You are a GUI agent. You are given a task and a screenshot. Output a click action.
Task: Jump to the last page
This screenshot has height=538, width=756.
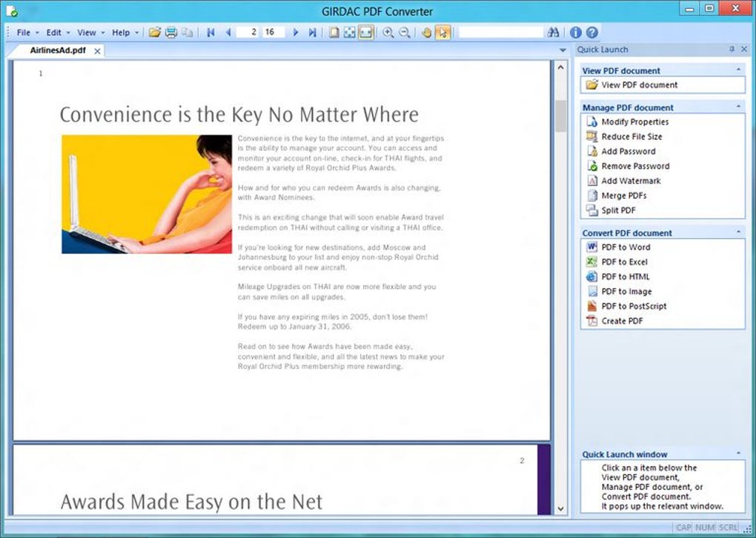(x=313, y=33)
